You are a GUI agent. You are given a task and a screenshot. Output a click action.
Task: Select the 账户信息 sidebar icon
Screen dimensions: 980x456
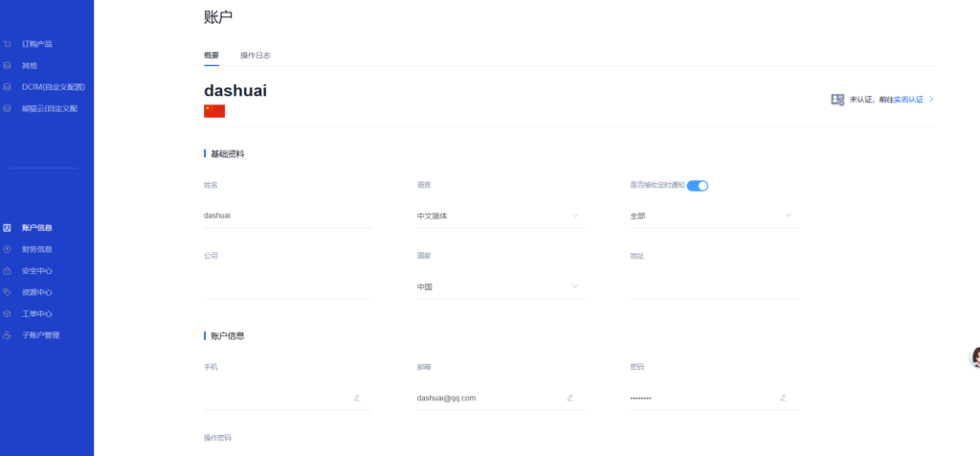point(7,228)
